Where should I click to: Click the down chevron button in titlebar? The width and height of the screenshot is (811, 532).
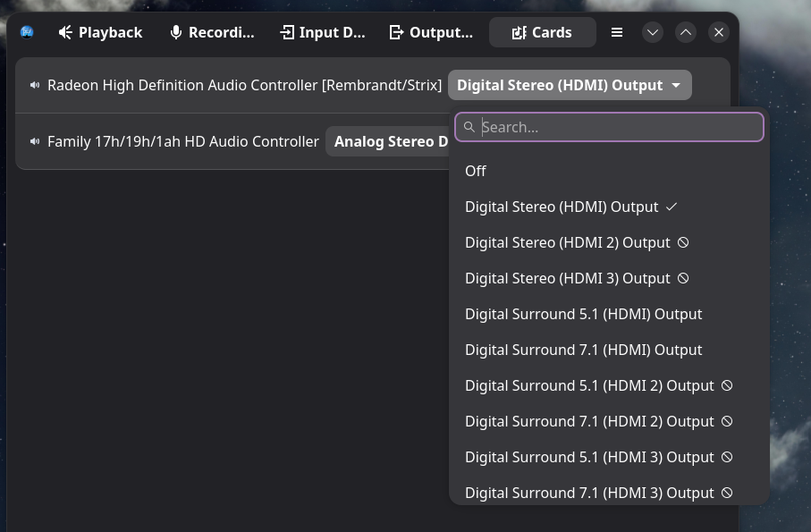(653, 32)
